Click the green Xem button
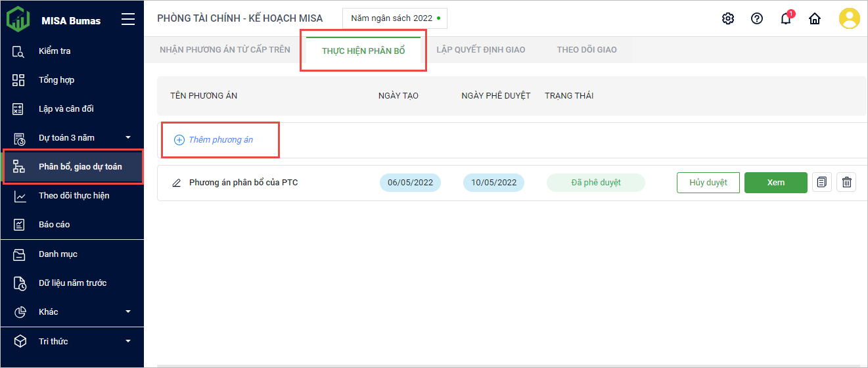This screenshot has width=868, height=368. 775,183
